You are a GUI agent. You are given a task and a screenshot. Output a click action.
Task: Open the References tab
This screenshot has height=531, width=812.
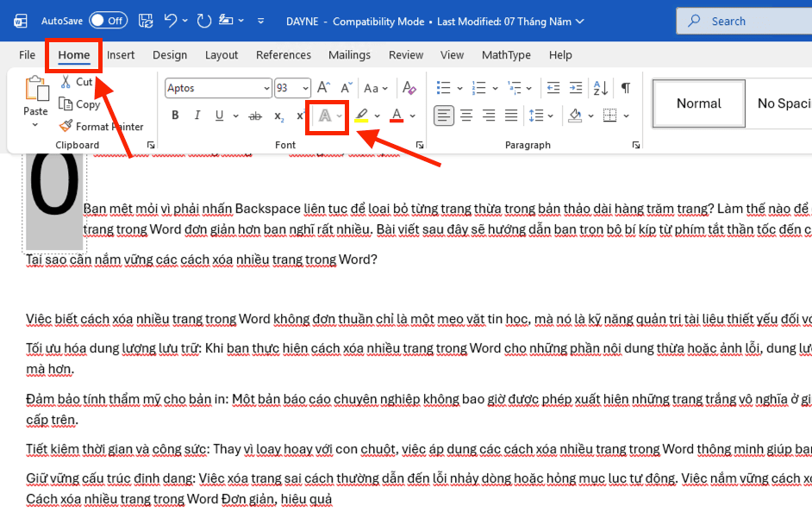(x=284, y=55)
